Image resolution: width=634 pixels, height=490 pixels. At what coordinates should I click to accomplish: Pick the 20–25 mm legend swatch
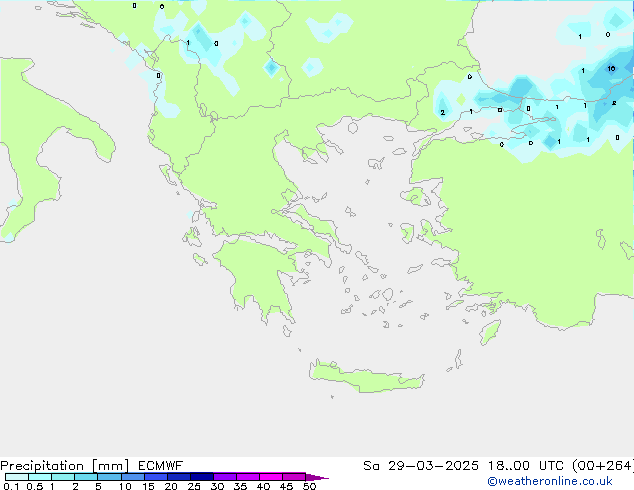pos(179,477)
